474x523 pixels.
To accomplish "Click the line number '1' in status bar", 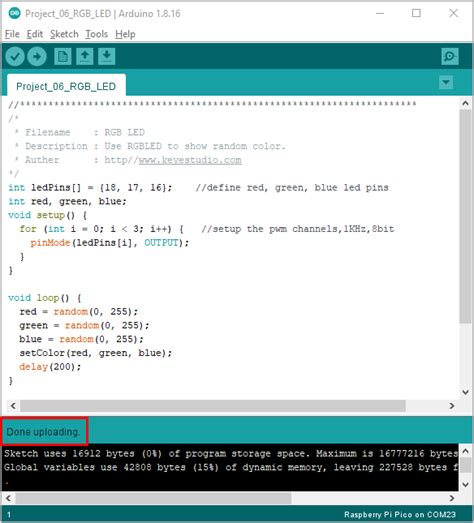I will (9, 515).
